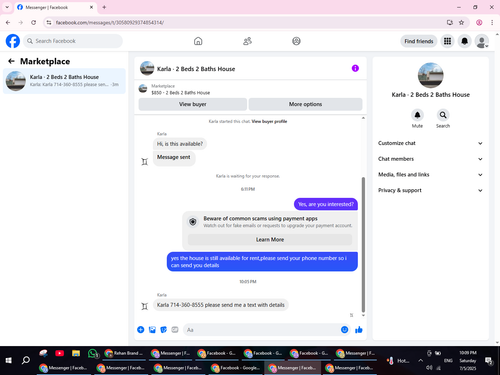Search in conversation with the magnifier icon
Viewport: 500px width, 375px height.
tap(443, 115)
